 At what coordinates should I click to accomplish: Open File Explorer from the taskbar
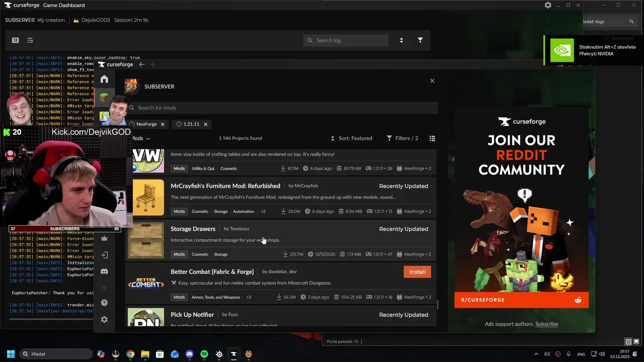(145, 354)
